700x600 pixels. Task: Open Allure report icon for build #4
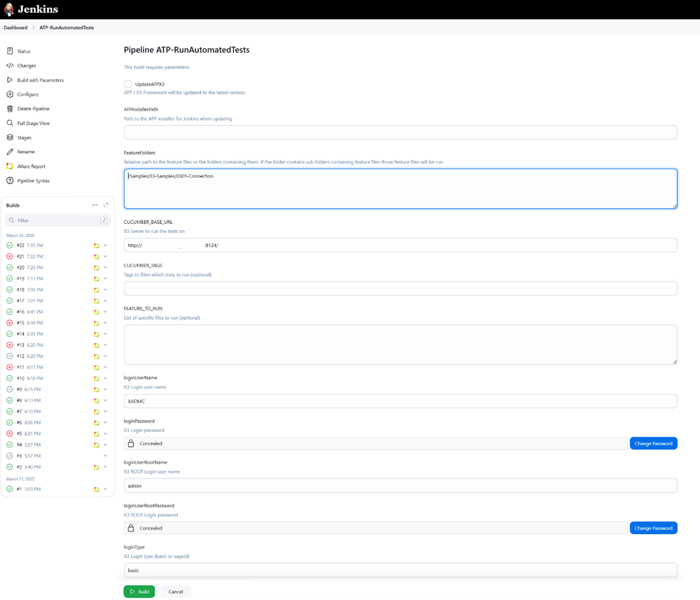point(97,445)
